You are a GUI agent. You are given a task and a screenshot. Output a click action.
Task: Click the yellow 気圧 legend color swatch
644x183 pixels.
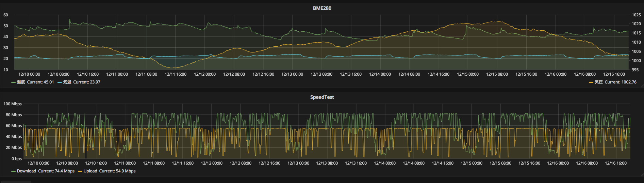591,82
